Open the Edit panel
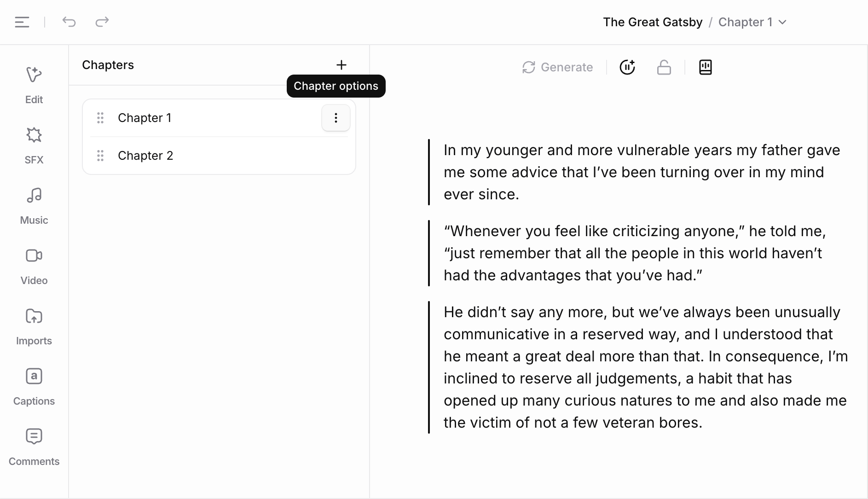The width and height of the screenshot is (868, 499). tap(34, 84)
